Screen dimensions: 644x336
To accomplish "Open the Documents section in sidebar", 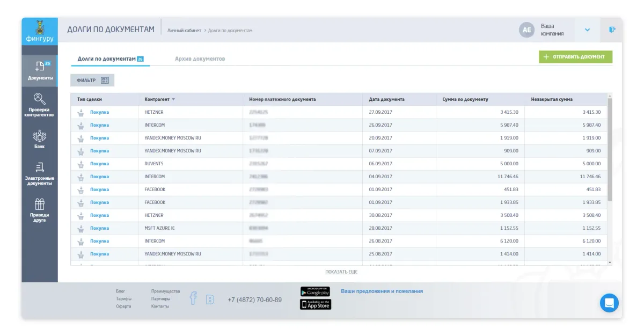I will point(40,70).
